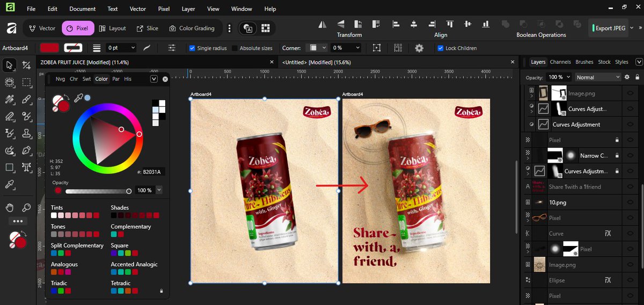Click the Align Bottom icon

point(486,24)
